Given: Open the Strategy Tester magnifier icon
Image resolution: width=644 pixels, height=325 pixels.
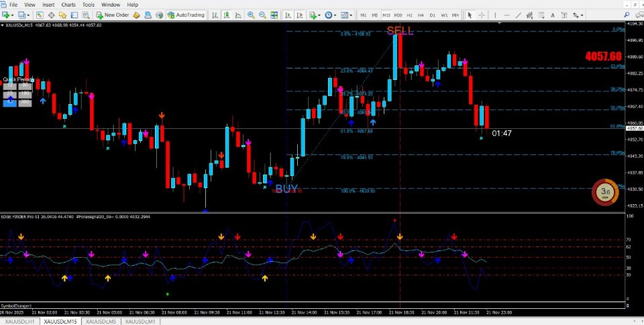Looking at the screenshot, I should (86, 15).
